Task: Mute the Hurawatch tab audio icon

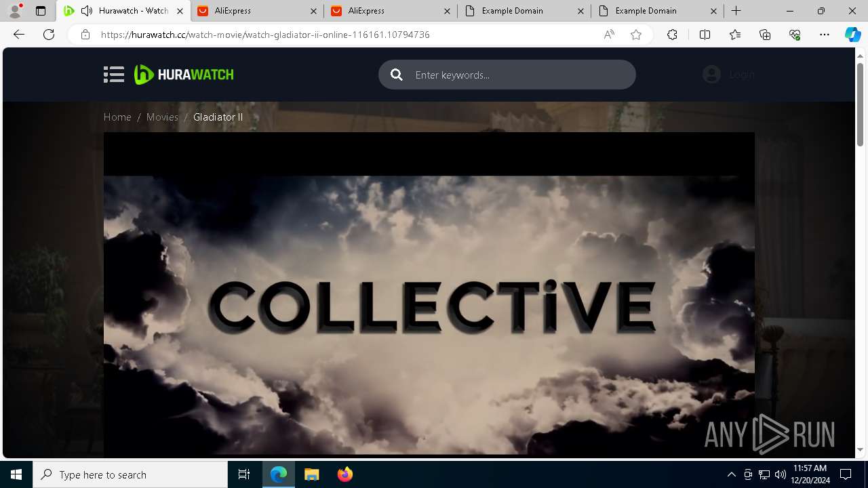Action: 87,11
